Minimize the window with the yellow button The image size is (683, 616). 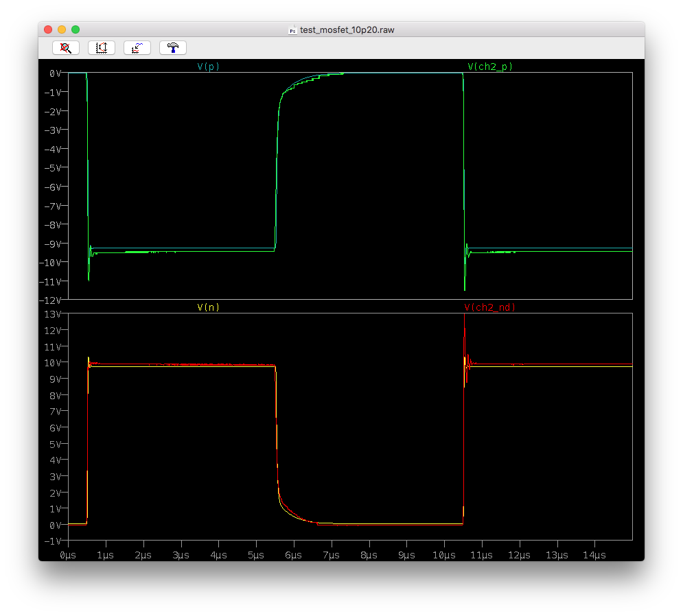point(62,29)
